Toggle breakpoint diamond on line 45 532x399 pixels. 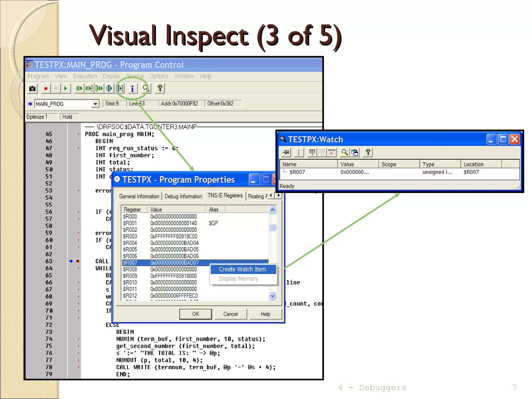pyautogui.click(x=78, y=134)
